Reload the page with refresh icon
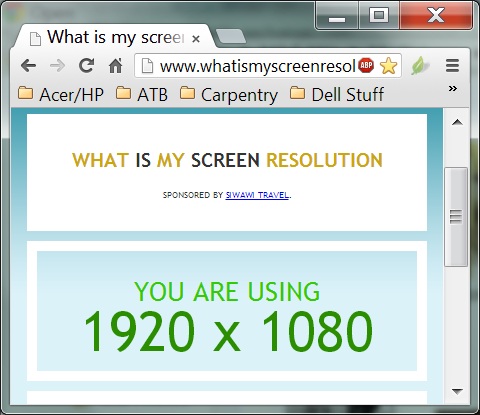480x415 pixels. coord(86,65)
